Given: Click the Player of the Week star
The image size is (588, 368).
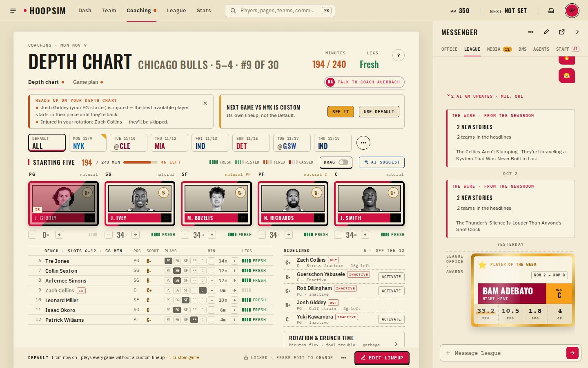Looking at the screenshot, I should [482, 265].
